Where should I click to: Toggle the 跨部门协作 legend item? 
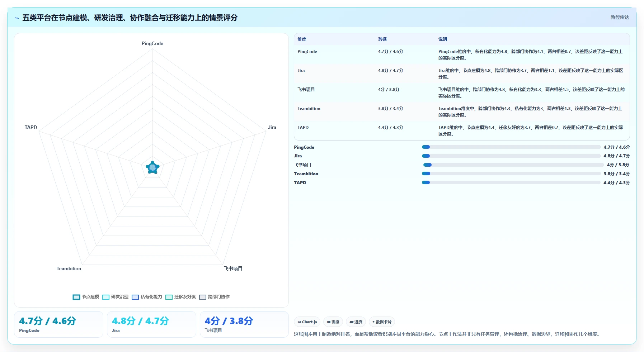215,297
